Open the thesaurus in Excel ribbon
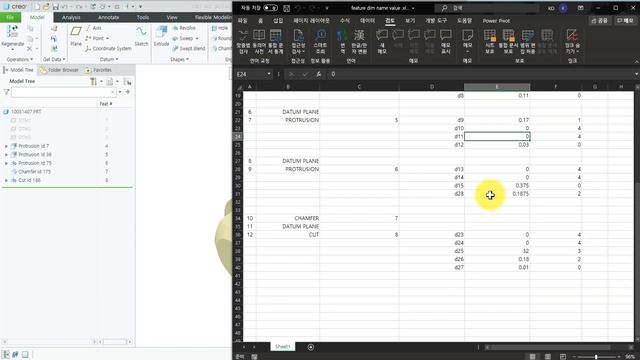This screenshot has width=640, height=360. point(259,42)
